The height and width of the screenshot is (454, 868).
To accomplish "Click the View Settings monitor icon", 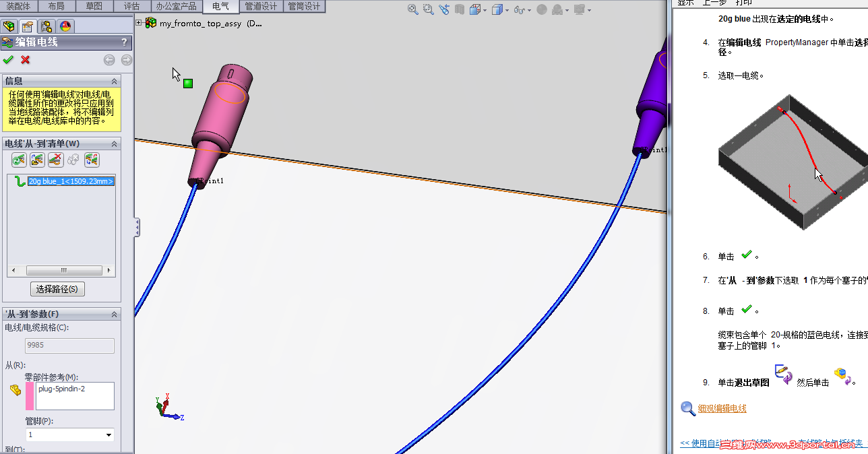I will point(580,10).
